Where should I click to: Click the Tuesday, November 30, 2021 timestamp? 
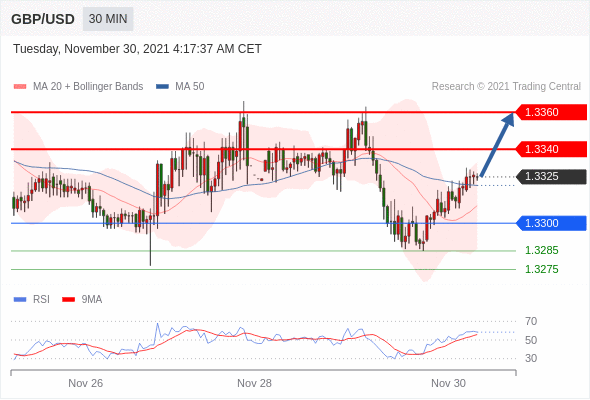[x=137, y=49]
